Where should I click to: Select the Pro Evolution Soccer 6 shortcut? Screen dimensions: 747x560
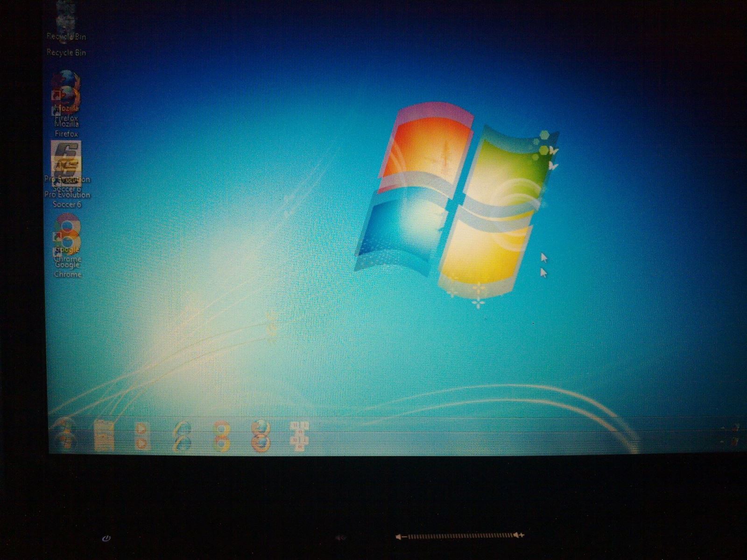click(67, 174)
